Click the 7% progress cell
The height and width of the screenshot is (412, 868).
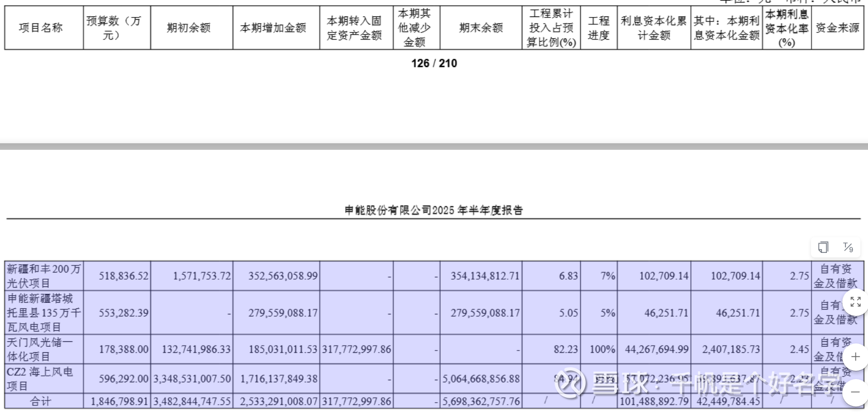[608, 275]
